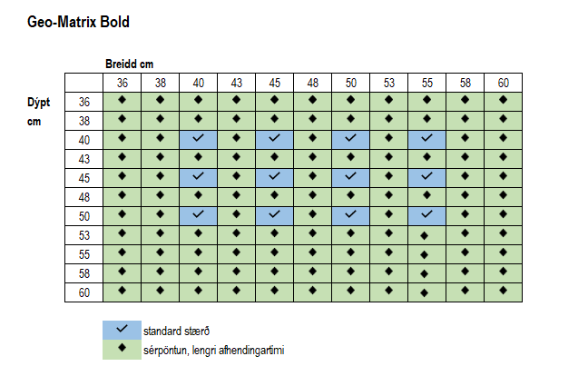Click the diamond at width 55, depth 58
The height and width of the screenshot is (386, 588).
click(x=424, y=273)
